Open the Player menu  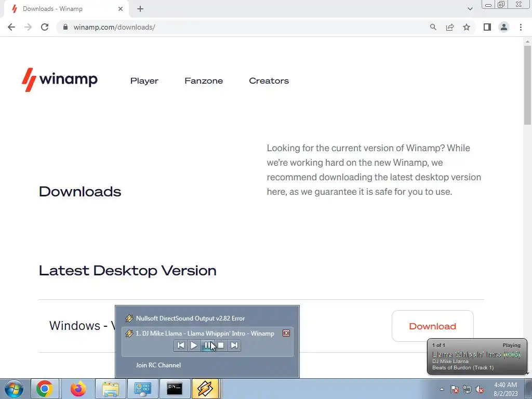coord(144,81)
